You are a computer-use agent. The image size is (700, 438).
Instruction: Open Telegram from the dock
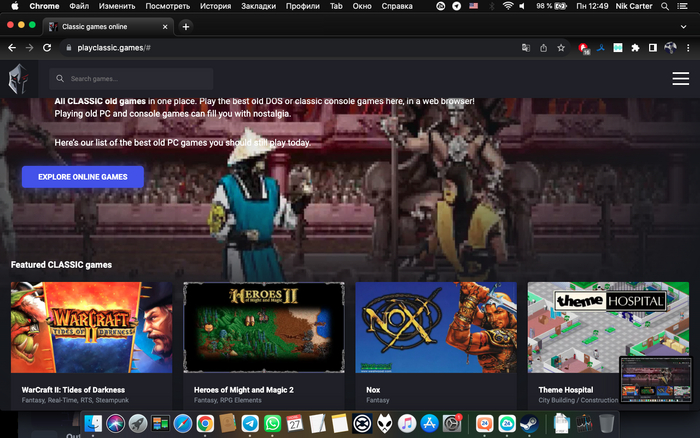click(250, 423)
